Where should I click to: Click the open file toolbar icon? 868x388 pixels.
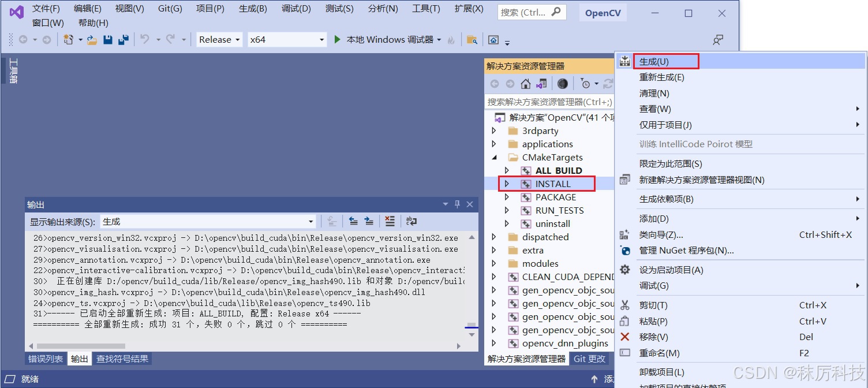click(92, 39)
